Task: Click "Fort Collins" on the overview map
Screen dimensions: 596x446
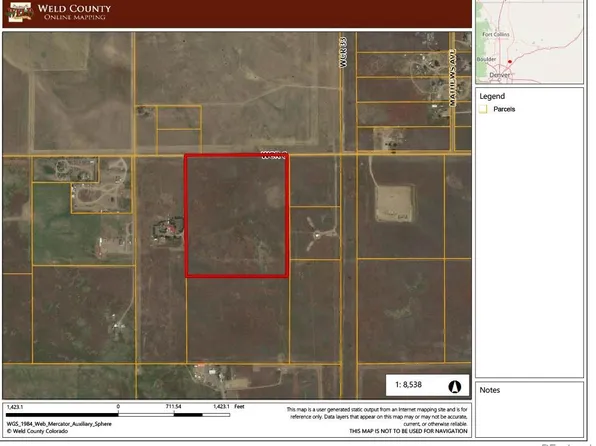Action: tap(496, 34)
